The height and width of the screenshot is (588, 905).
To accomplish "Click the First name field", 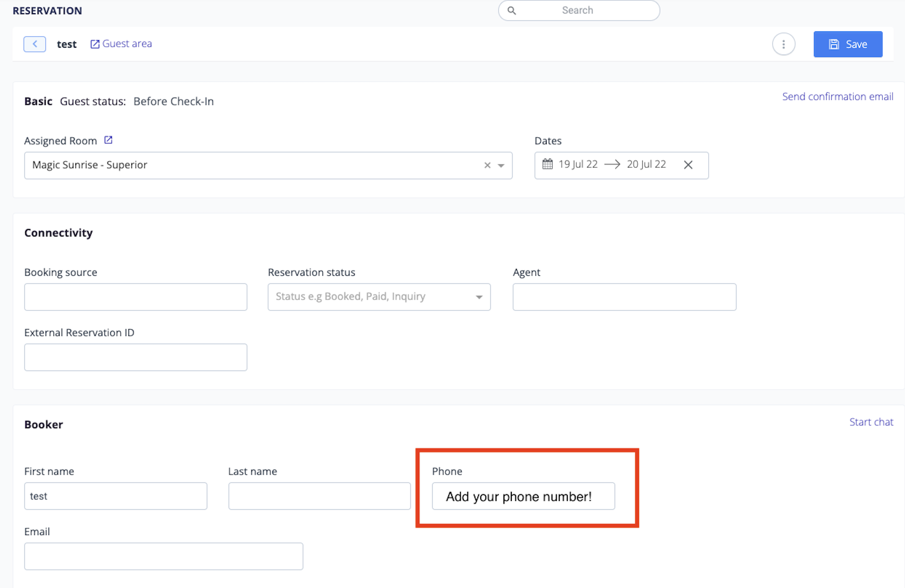I will point(116,496).
